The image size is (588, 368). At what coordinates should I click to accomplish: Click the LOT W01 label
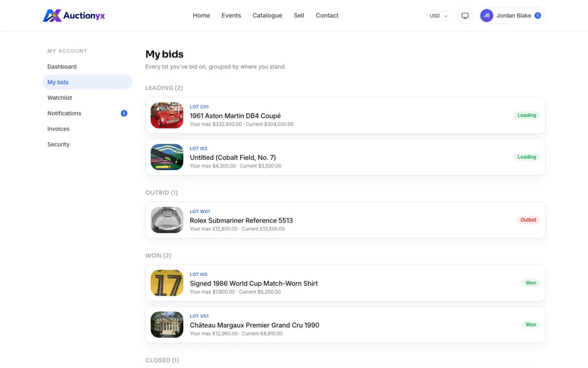pyautogui.click(x=200, y=212)
